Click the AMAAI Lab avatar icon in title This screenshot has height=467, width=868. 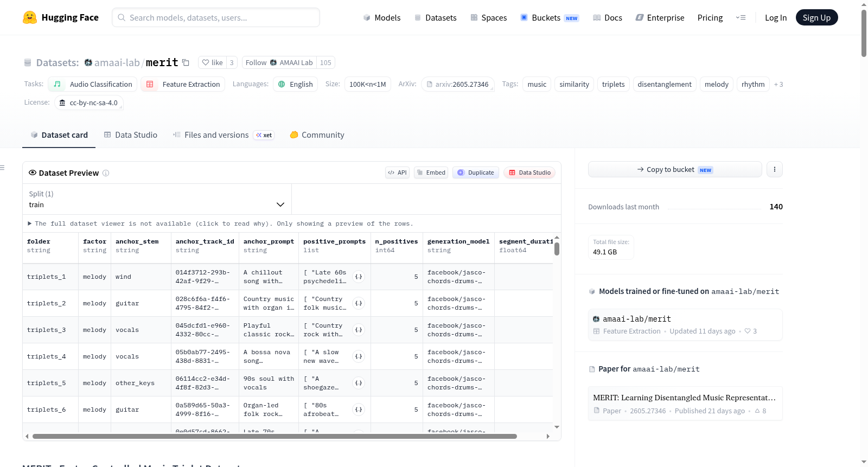88,62
